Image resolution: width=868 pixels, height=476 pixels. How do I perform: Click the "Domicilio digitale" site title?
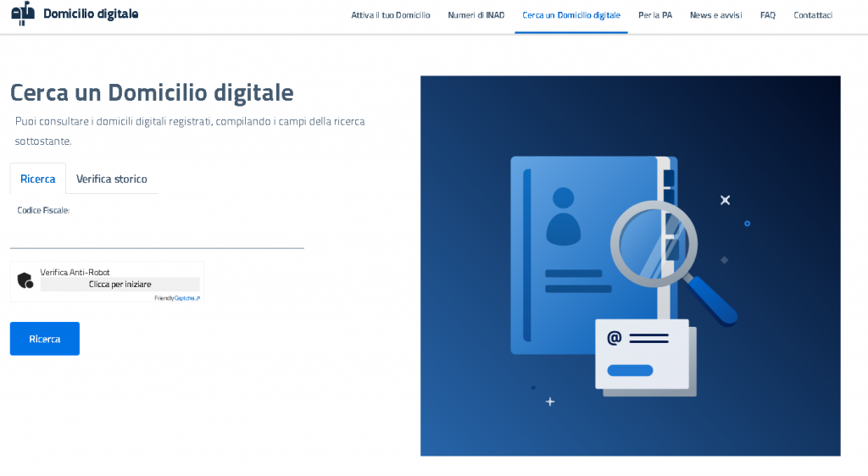tap(91, 14)
